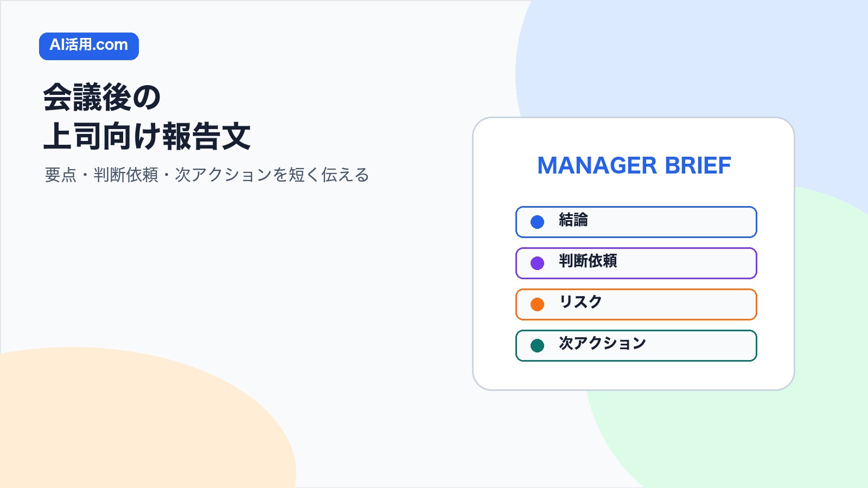Screen dimensions: 868x488
Task: Click the 次アクション text label
Action: pos(602,343)
